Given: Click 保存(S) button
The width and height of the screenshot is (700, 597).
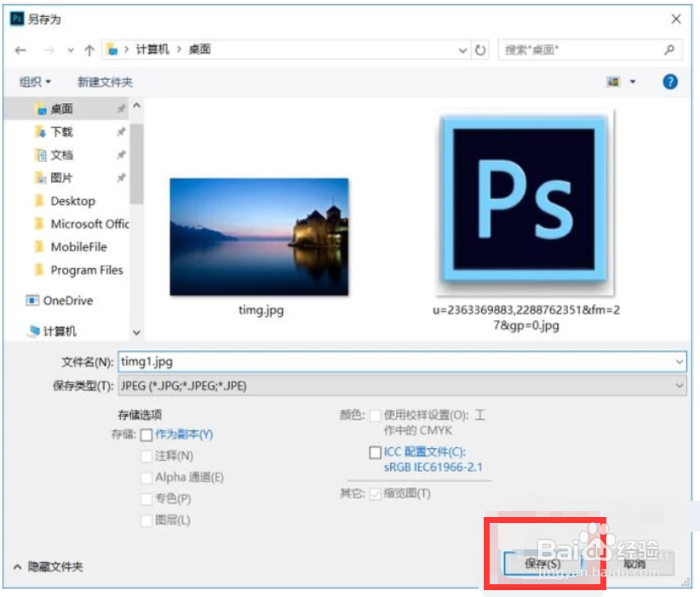Looking at the screenshot, I should pyautogui.click(x=542, y=564).
